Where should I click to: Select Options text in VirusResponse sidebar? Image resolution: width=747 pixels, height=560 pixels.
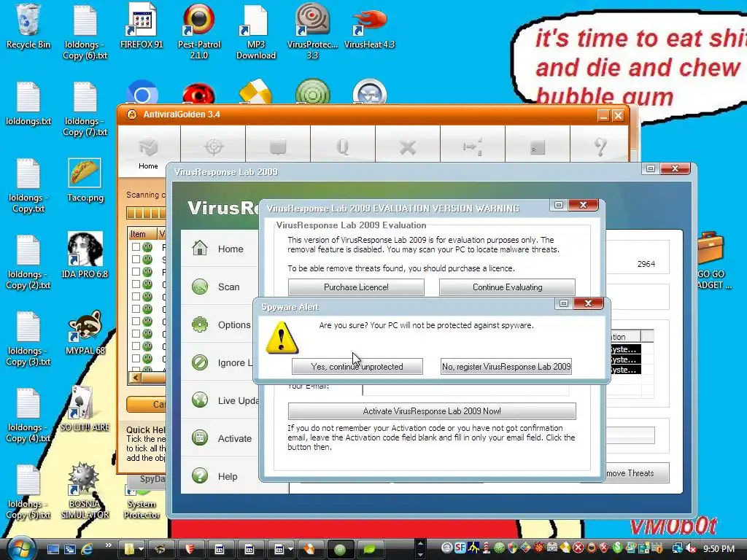(x=234, y=324)
